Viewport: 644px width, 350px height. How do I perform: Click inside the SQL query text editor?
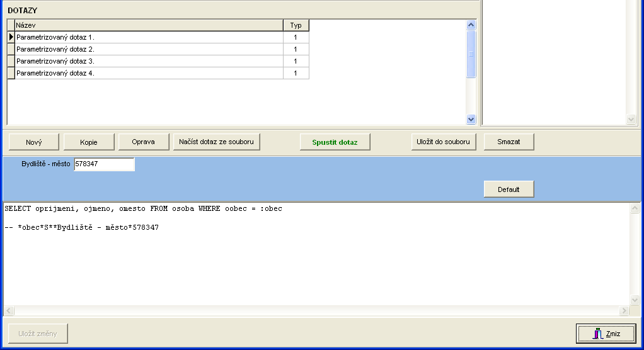[x=315, y=264]
